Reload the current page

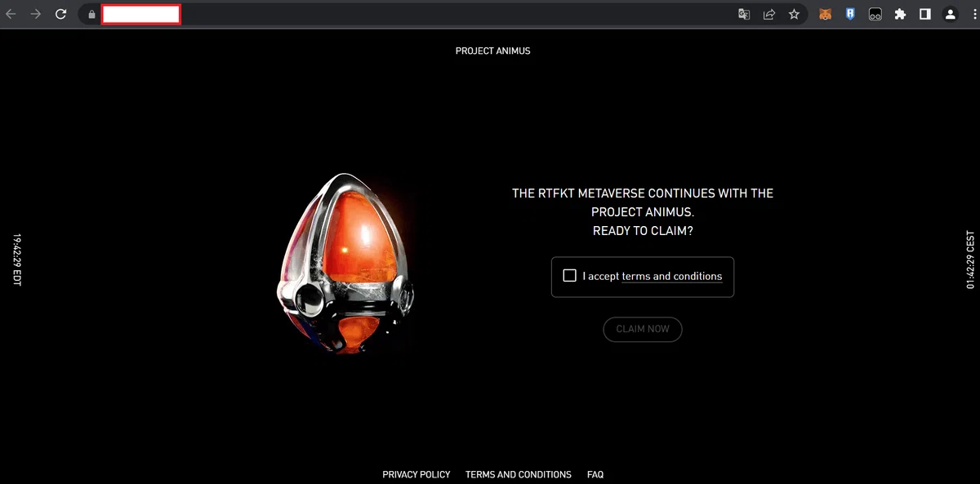point(60,14)
